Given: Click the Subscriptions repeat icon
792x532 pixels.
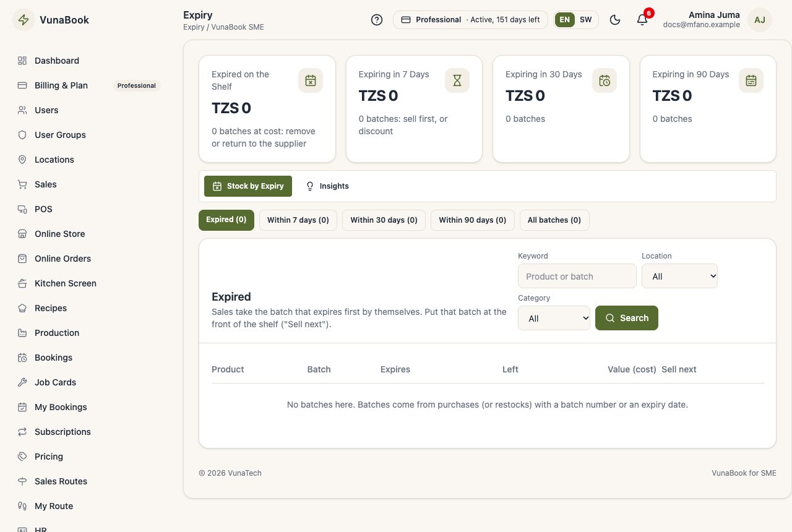Looking at the screenshot, I should [x=22, y=432].
